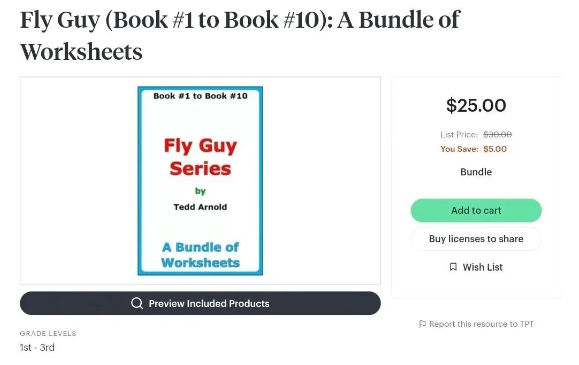
Task: Click the Fly Guy bundle page title
Action: tap(240, 35)
